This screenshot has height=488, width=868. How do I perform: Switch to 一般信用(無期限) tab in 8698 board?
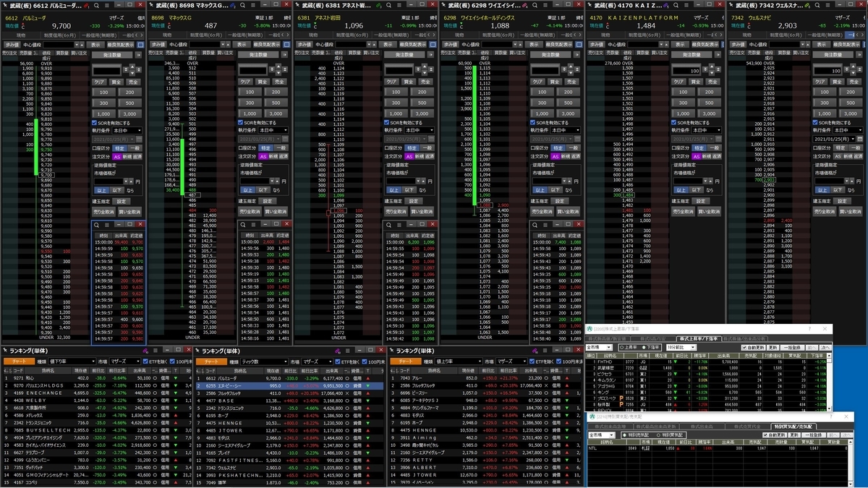244,35
